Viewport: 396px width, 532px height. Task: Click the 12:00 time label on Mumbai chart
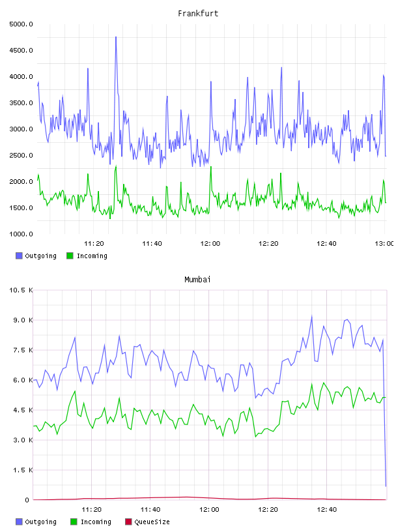[x=209, y=510]
